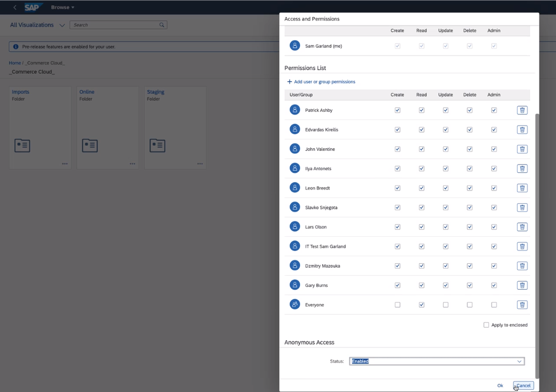
Task: Click the Staging folder icon
Action: coord(157,145)
